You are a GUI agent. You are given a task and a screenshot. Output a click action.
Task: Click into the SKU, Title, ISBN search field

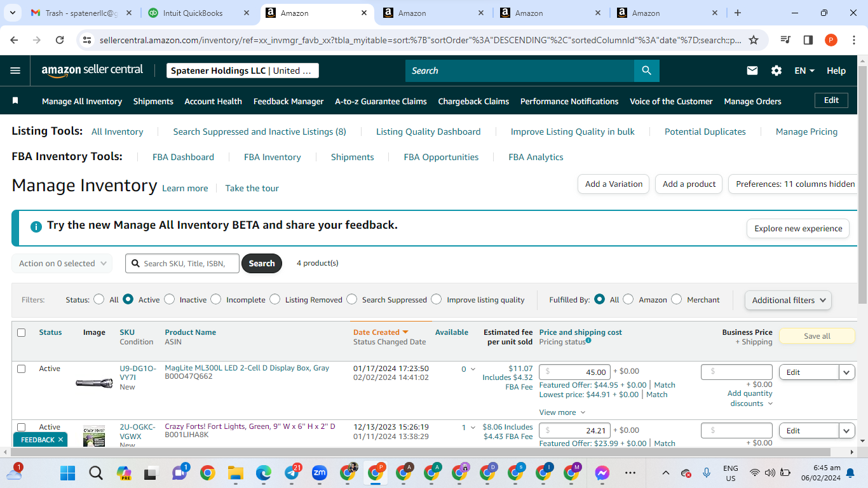coord(182,263)
